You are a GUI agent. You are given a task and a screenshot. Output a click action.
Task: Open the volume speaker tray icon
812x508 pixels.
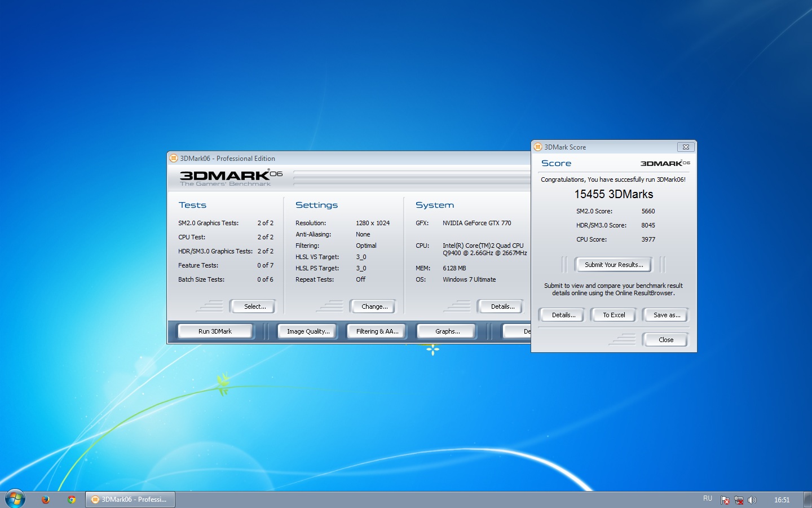(x=752, y=500)
